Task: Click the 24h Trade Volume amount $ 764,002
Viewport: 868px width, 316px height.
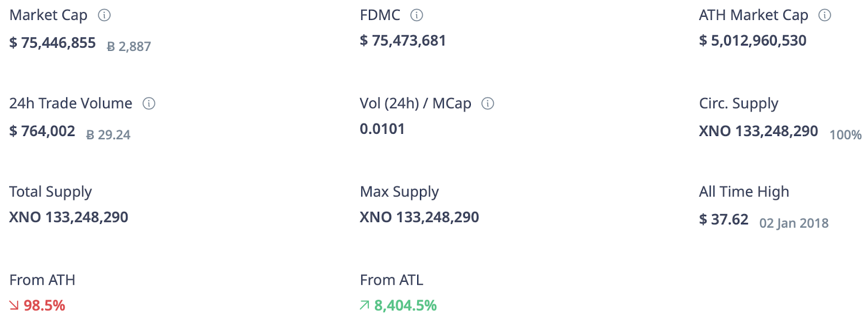Action: 42,131
